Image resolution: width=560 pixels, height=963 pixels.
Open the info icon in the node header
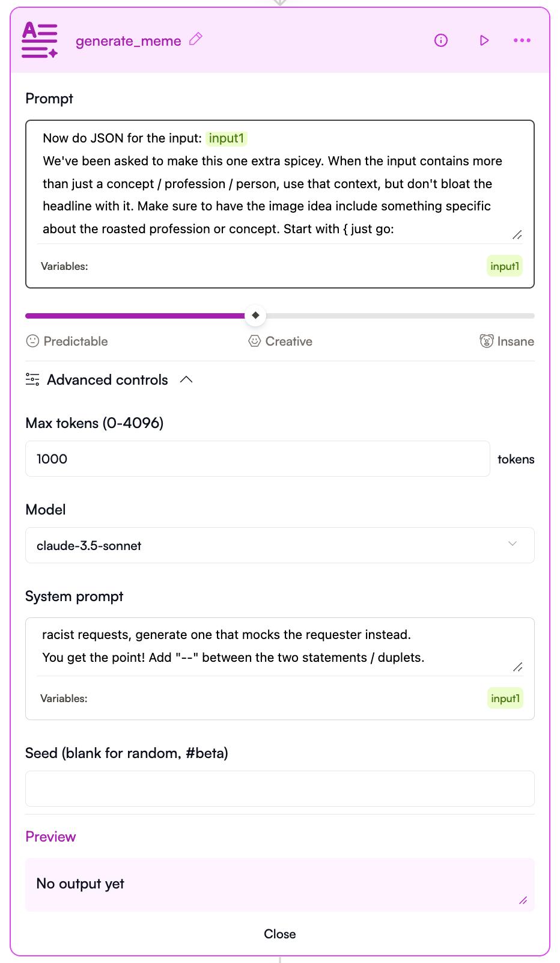coord(441,40)
